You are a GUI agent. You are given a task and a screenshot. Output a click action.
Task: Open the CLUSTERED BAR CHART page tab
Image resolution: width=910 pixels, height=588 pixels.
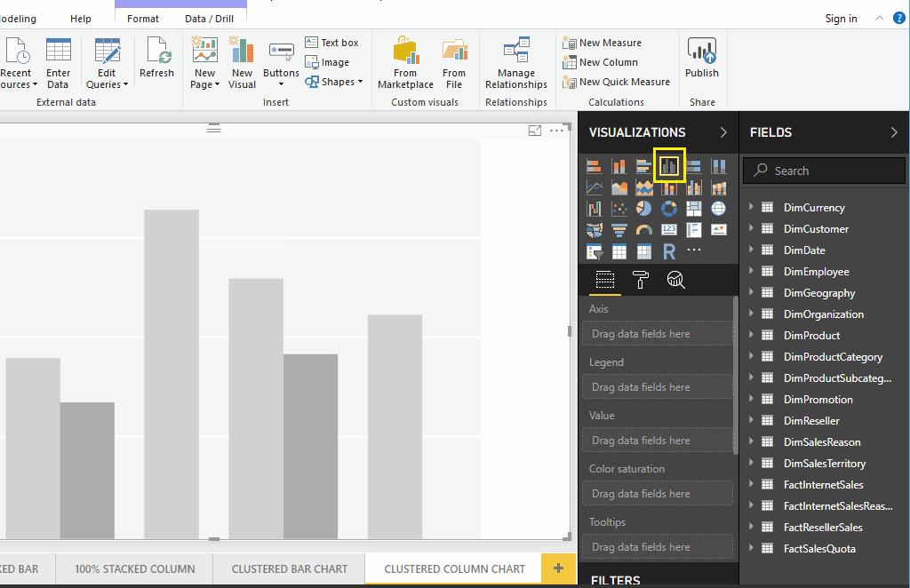[289, 568]
